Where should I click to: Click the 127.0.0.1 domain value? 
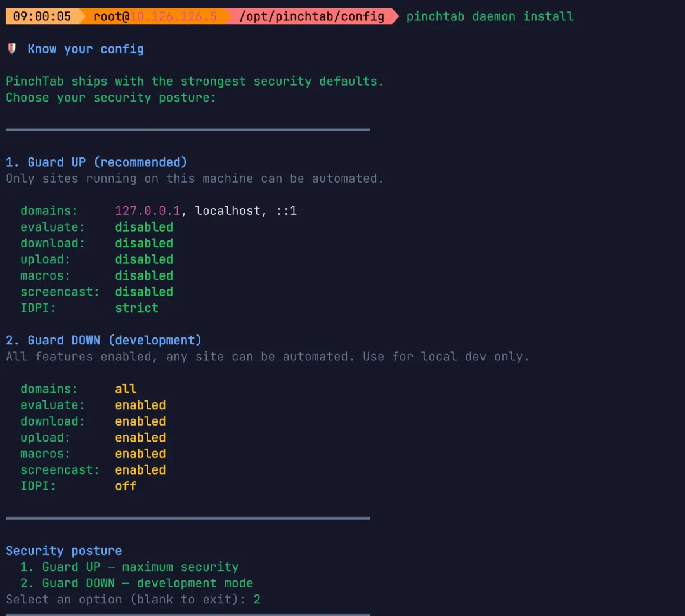click(x=148, y=211)
